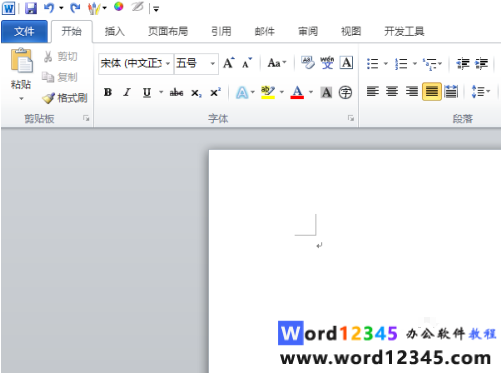Expand the 粘贴 paste options arrow

[x=21, y=98]
